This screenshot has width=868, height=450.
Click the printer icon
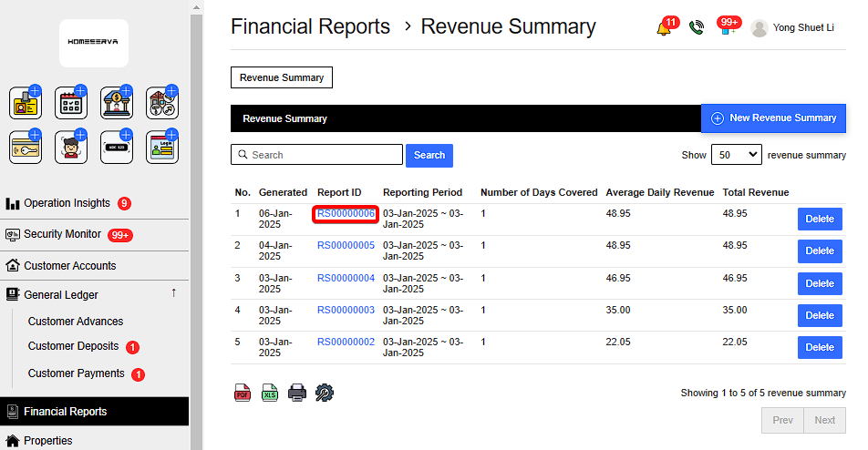[x=297, y=393]
